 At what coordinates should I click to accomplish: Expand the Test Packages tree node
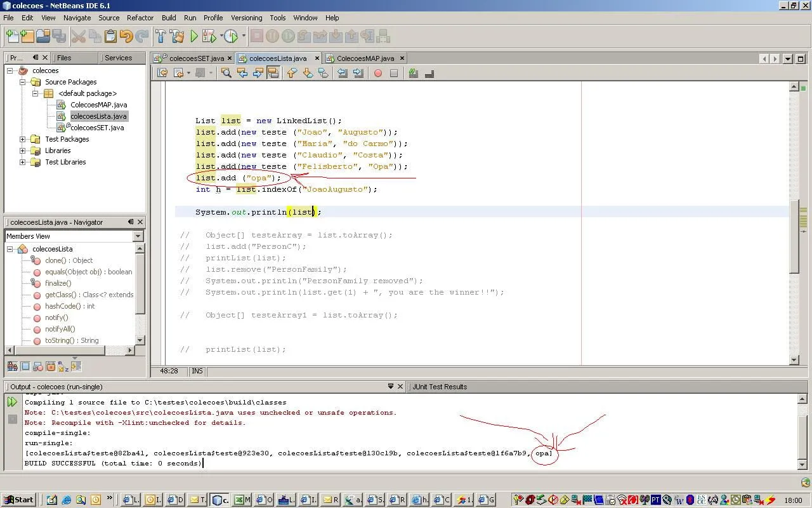(23, 139)
